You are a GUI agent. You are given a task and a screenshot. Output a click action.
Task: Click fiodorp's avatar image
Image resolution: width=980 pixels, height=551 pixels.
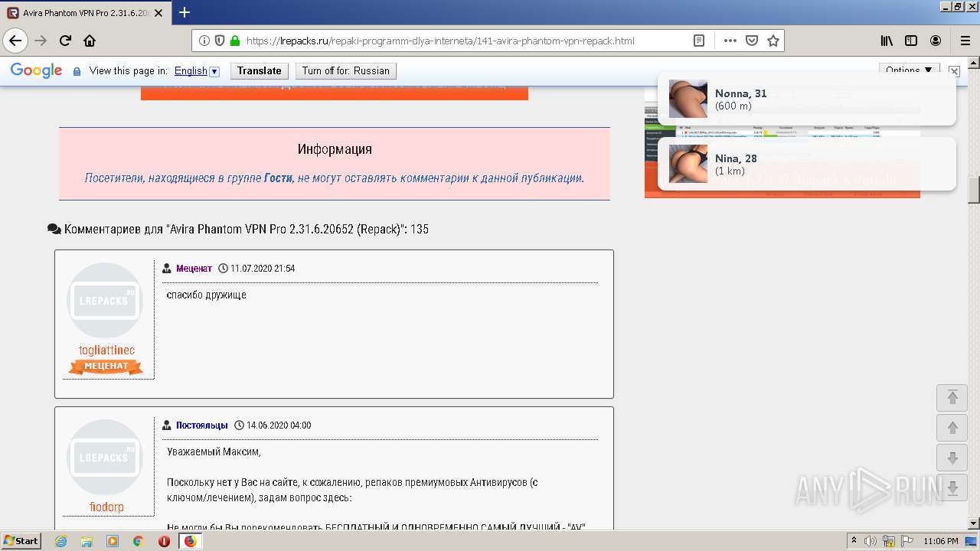(x=105, y=458)
